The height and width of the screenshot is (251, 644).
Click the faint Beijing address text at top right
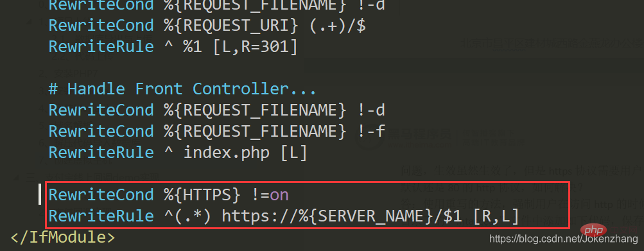[551, 43]
